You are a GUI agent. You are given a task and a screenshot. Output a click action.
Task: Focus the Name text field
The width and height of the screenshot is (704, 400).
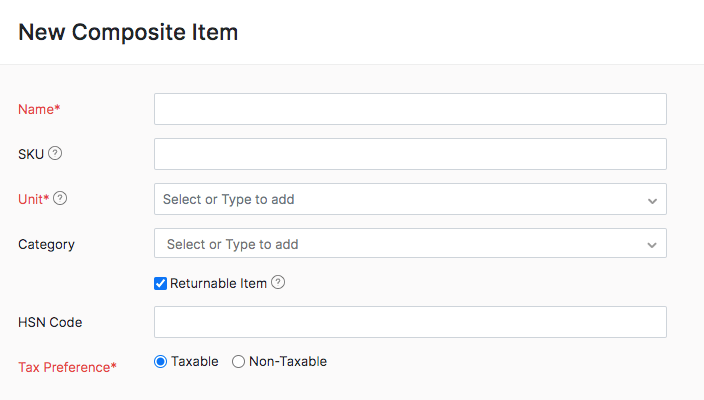click(x=410, y=109)
